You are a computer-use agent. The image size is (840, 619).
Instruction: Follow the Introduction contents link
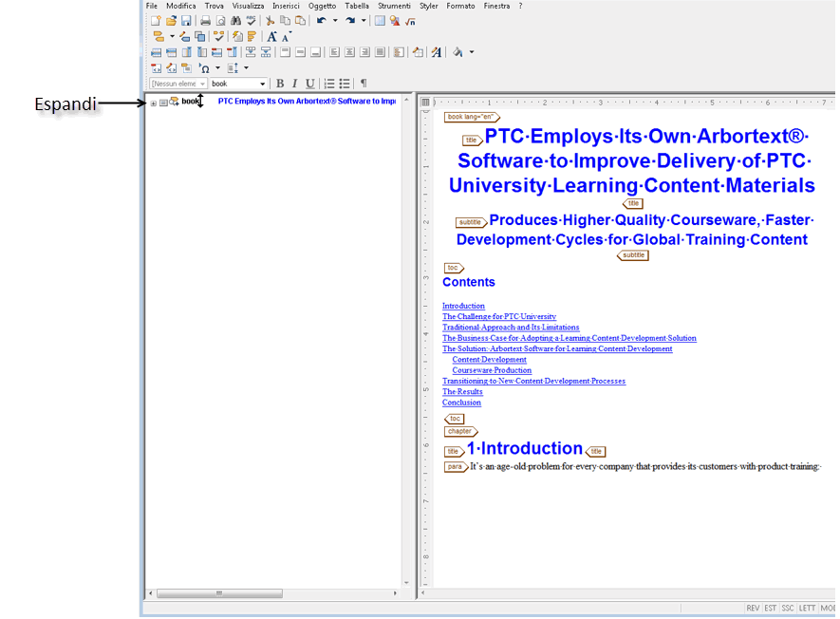tap(463, 306)
